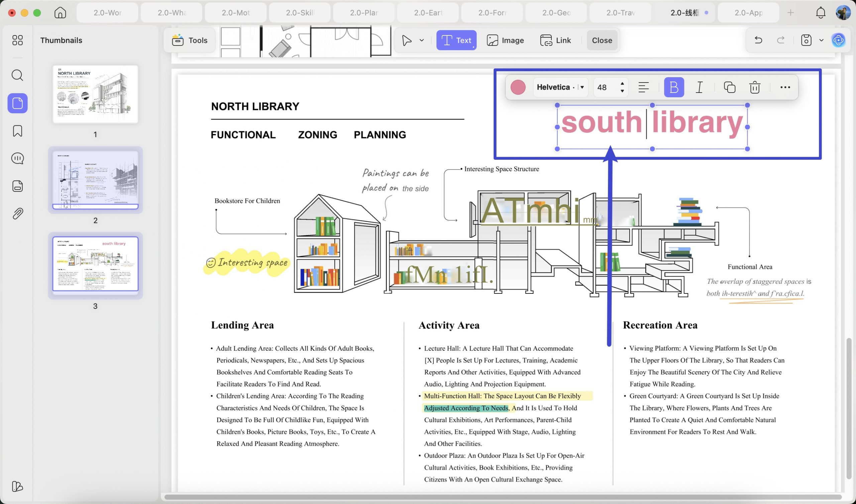The image size is (856, 504).
Task: Toggle italic formatting button
Action: (700, 87)
